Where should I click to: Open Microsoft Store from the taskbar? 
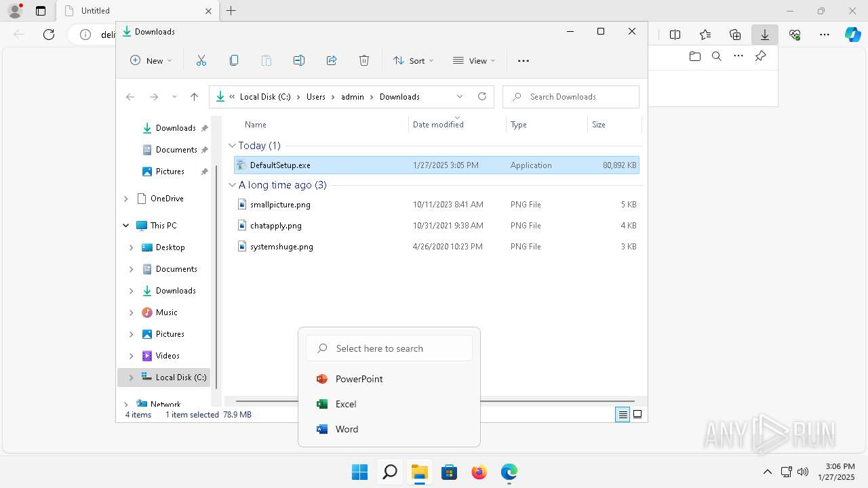click(x=449, y=472)
